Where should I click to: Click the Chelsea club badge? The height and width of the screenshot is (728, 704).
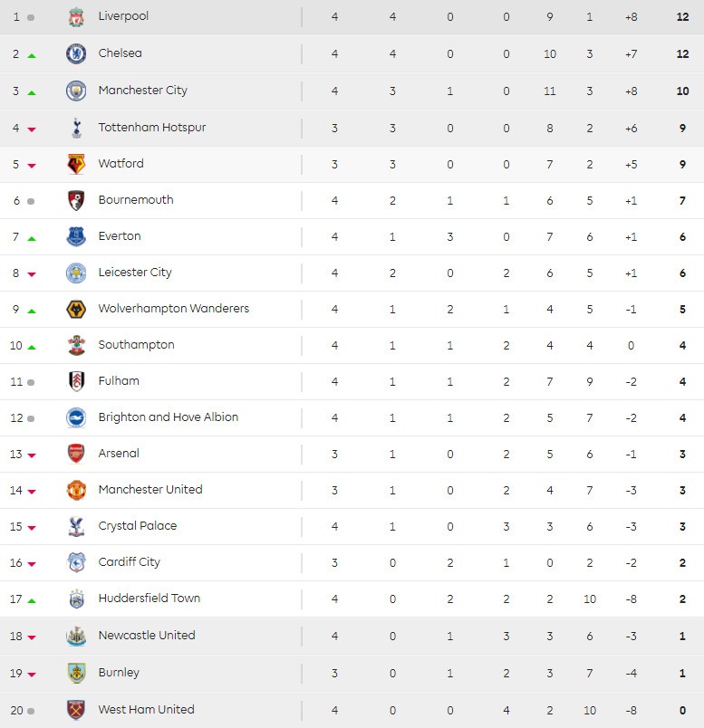76,53
